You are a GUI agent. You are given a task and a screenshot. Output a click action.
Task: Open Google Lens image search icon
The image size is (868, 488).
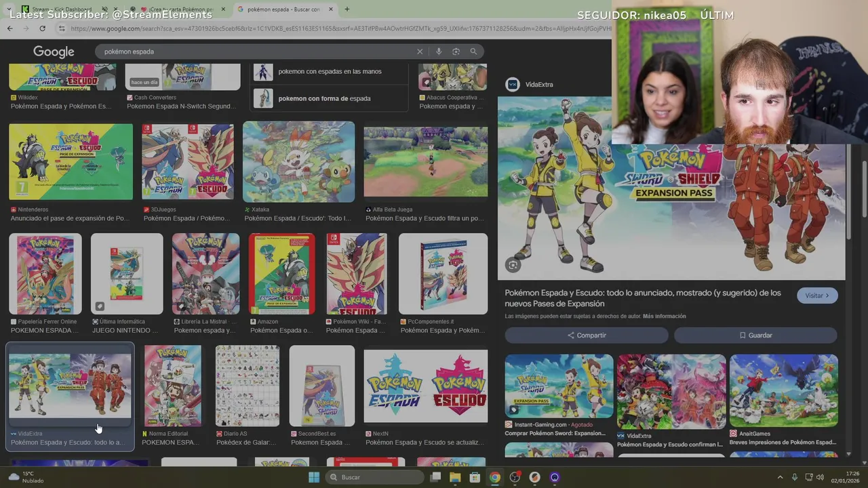pyautogui.click(x=456, y=52)
